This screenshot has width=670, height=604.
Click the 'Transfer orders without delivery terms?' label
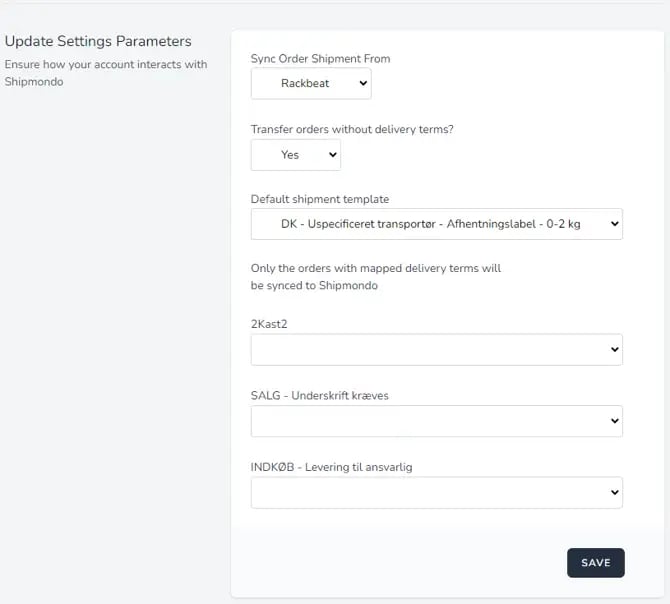point(352,129)
